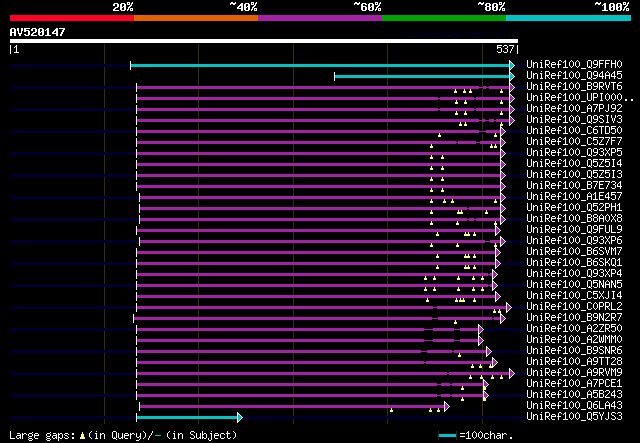640x443 pixels.
Task: Open the UniRef100_Q94A45 subject label
Action: 574,76
